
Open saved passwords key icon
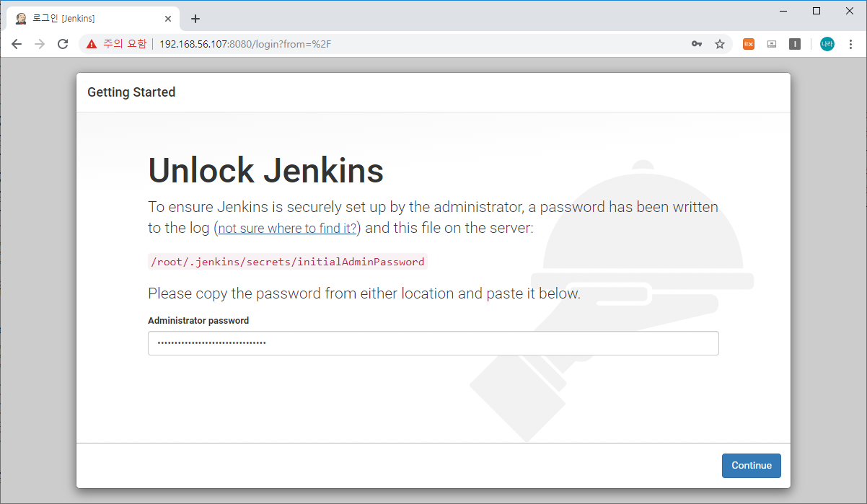pos(696,44)
